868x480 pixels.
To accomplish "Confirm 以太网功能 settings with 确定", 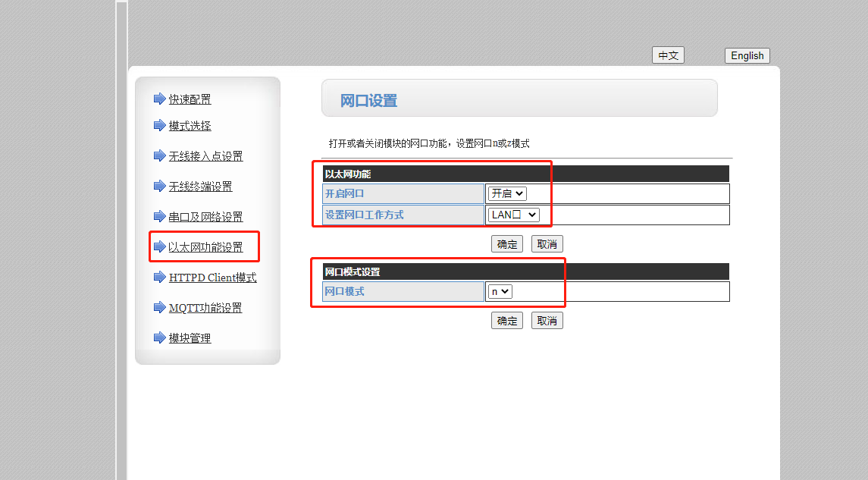I will [x=507, y=244].
